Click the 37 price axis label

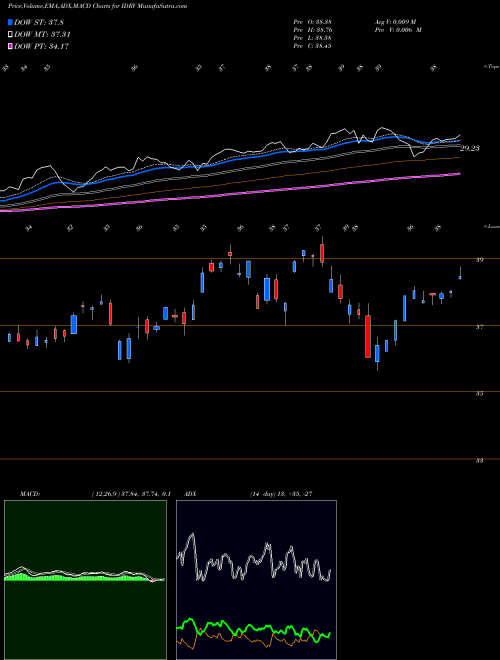tap(479, 327)
